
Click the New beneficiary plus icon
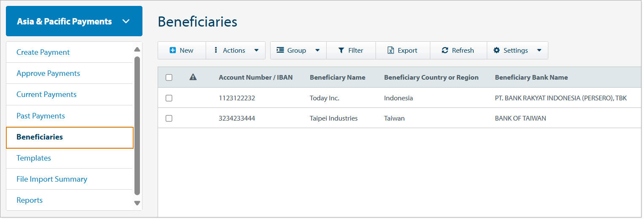point(172,50)
